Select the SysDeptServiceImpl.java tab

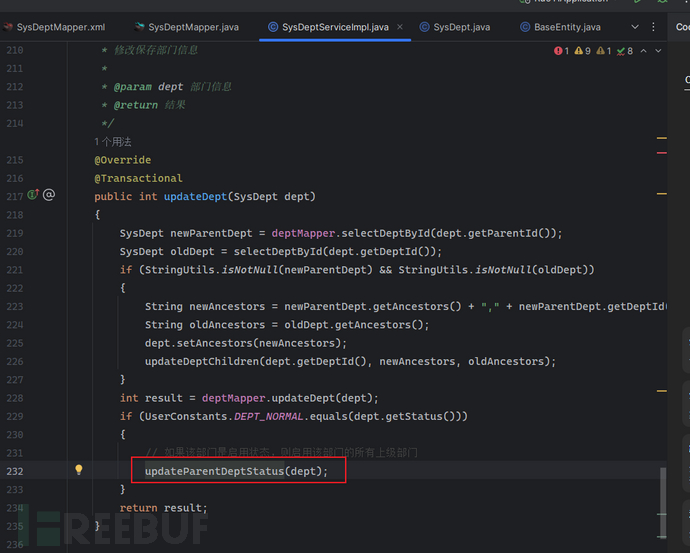point(329,27)
